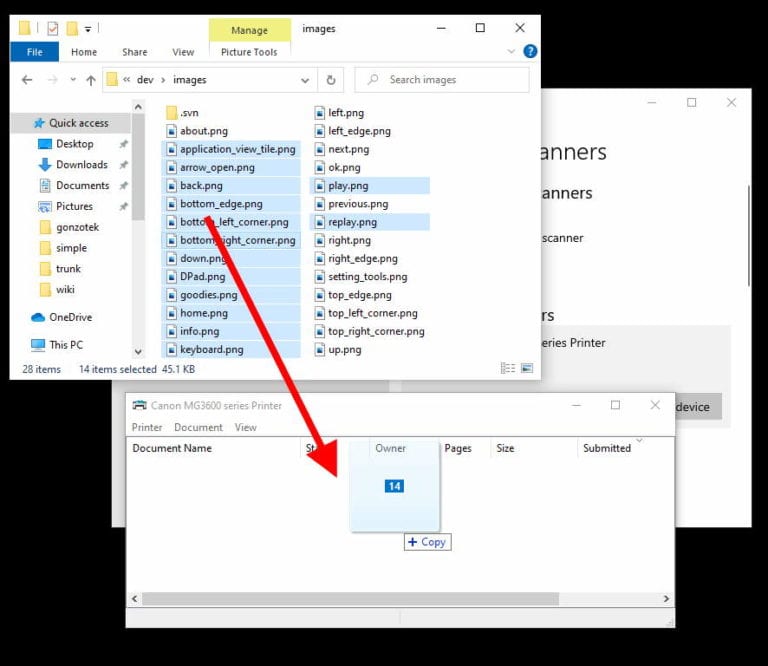Open the trunk folder in sidebar
Image resolution: width=768 pixels, height=666 pixels.
(x=68, y=269)
